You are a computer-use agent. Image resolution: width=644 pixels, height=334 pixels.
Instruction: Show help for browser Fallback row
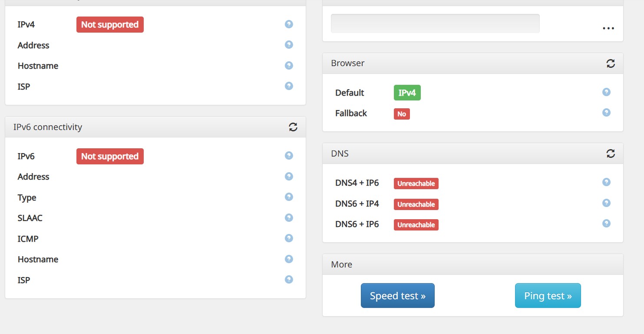[606, 113]
